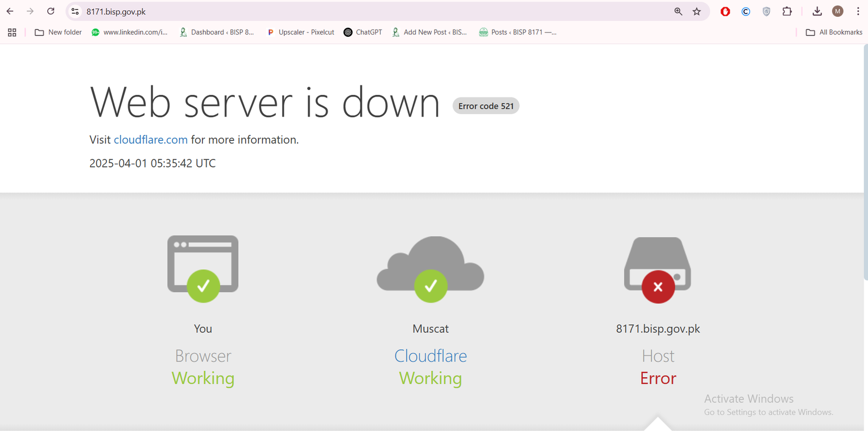Follow the cloudflare.com link
This screenshot has height=439, width=868.
(x=151, y=140)
